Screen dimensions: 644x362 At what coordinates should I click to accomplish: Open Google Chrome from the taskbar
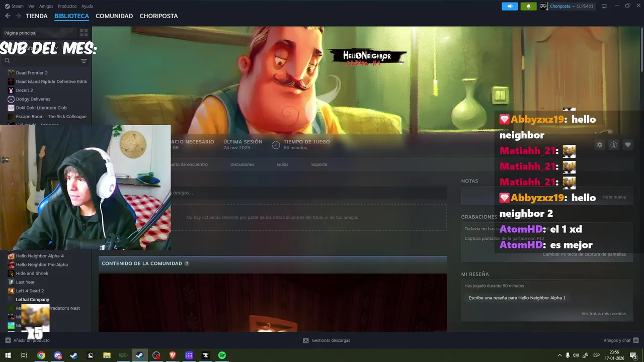pyautogui.click(x=41, y=355)
